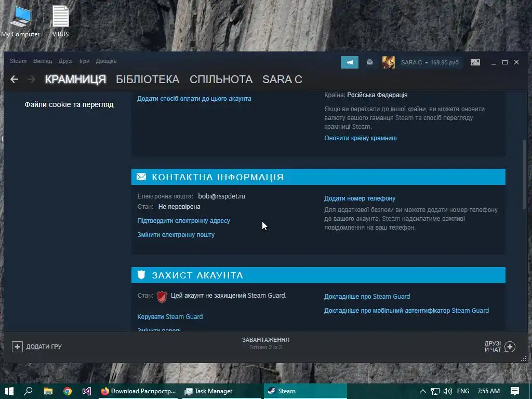Open ДРУЗІ Й ЧАТ plus icon

tap(510, 347)
